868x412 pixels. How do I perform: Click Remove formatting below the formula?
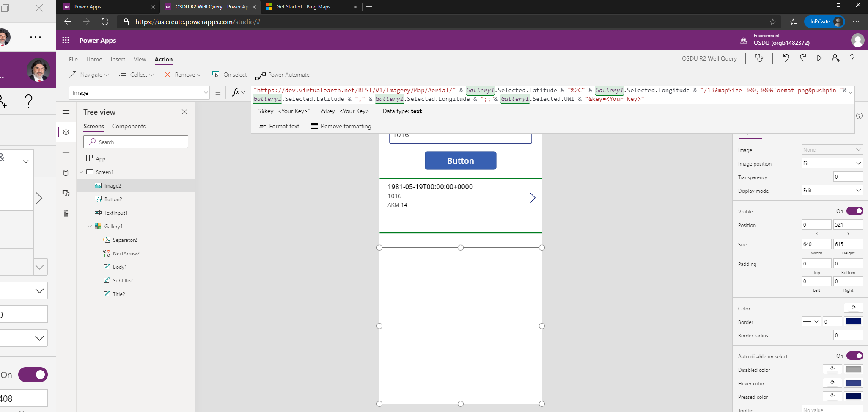tap(341, 126)
